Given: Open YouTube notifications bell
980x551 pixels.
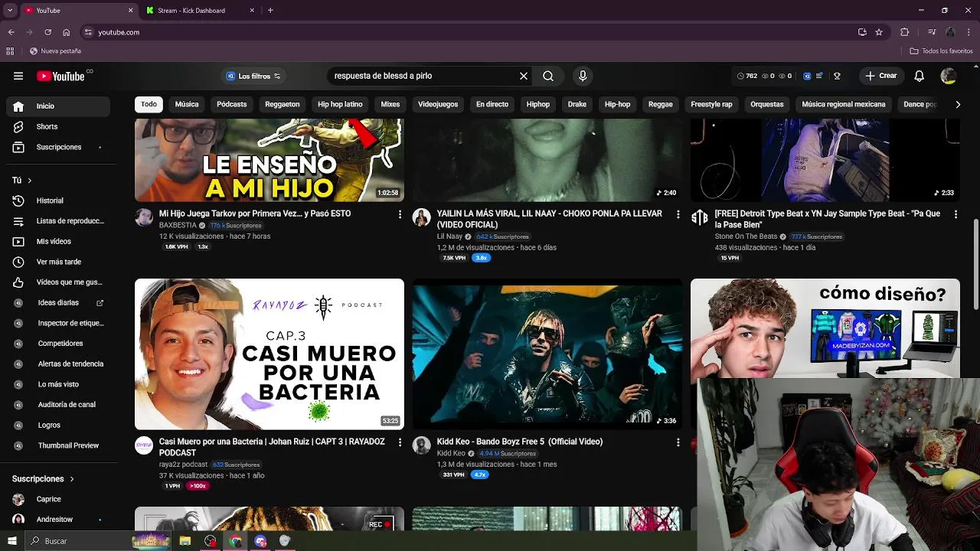Looking at the screenshot, I should pyautogui.click(x=920, y=76).
